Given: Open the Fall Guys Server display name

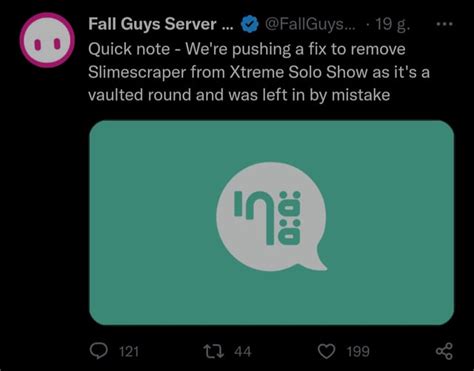Looking at the screenshot, I should (x=161, y=24).
